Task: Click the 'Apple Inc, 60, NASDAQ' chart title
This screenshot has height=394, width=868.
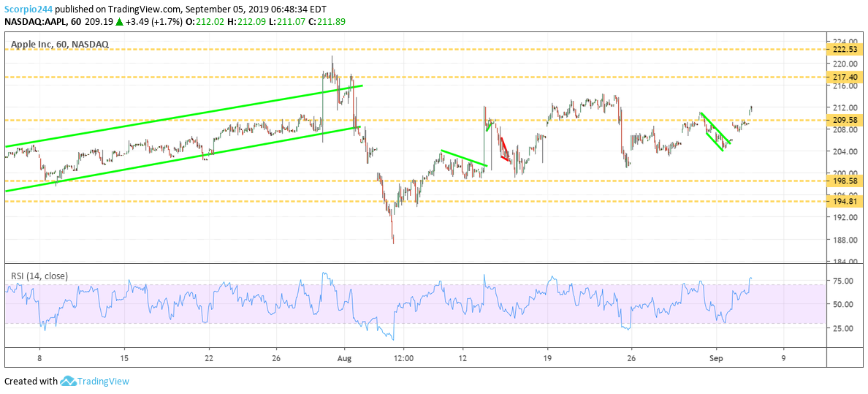Action: click(59, 43)
